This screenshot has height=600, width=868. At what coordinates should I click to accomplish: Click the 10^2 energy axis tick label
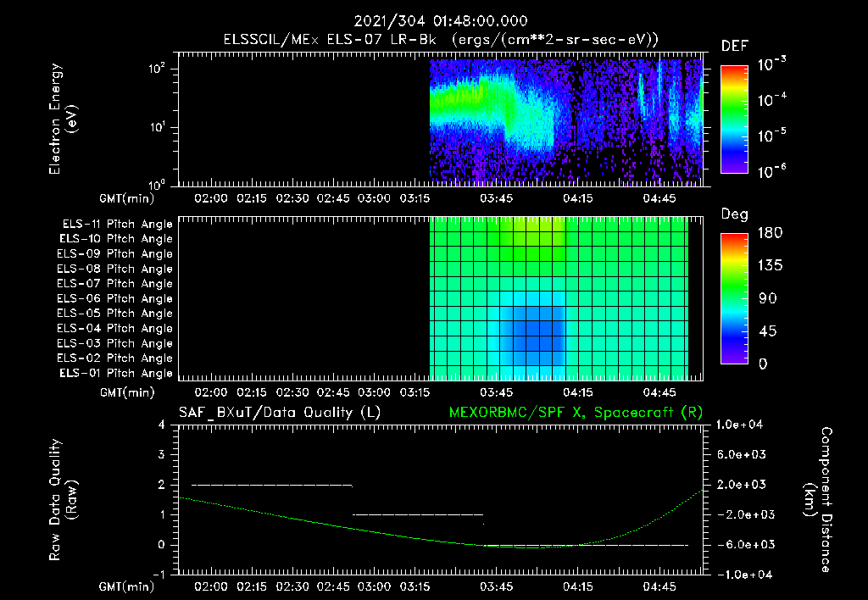[157, 68]
